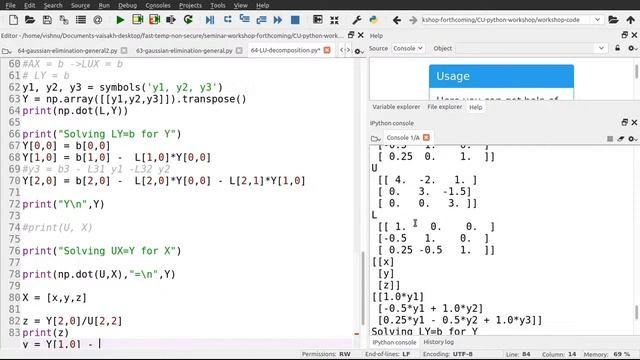Screen dimensions: 640x360
Task: Open a file using the folder icon
Action: [x=30, y=20]
